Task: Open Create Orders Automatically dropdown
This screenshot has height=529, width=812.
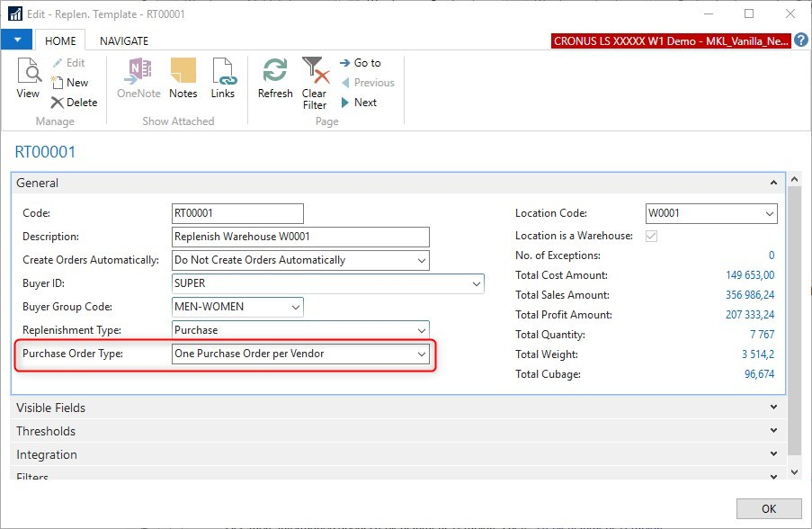Action: tap(421, 260)
